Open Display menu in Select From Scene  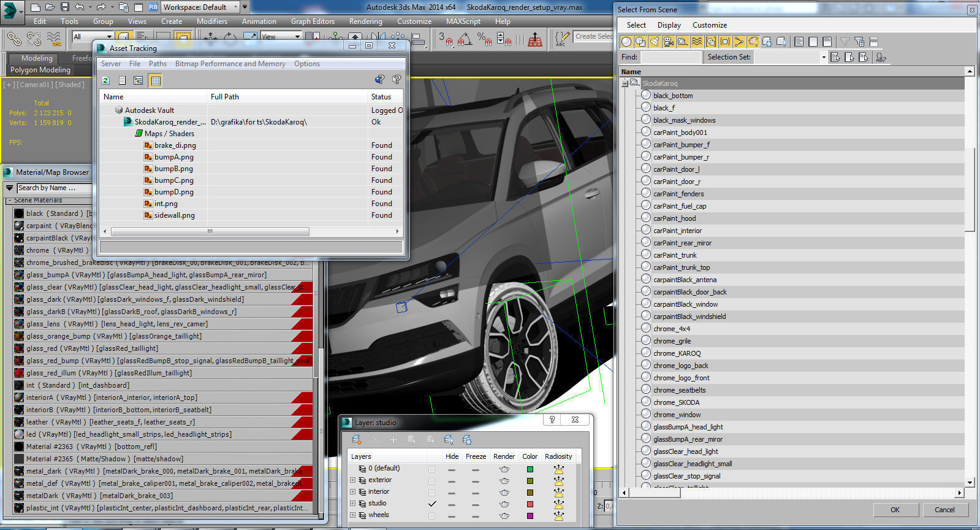point(669,25)
